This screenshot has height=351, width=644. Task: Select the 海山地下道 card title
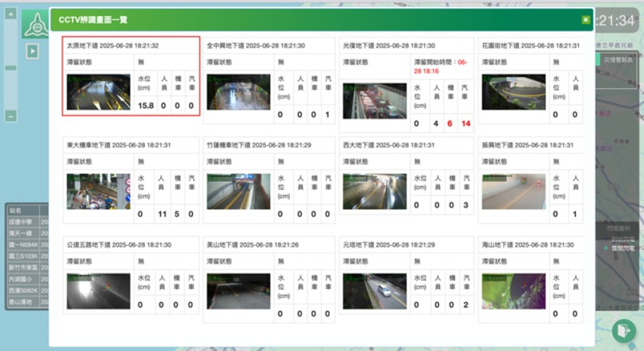pos(528,245)
